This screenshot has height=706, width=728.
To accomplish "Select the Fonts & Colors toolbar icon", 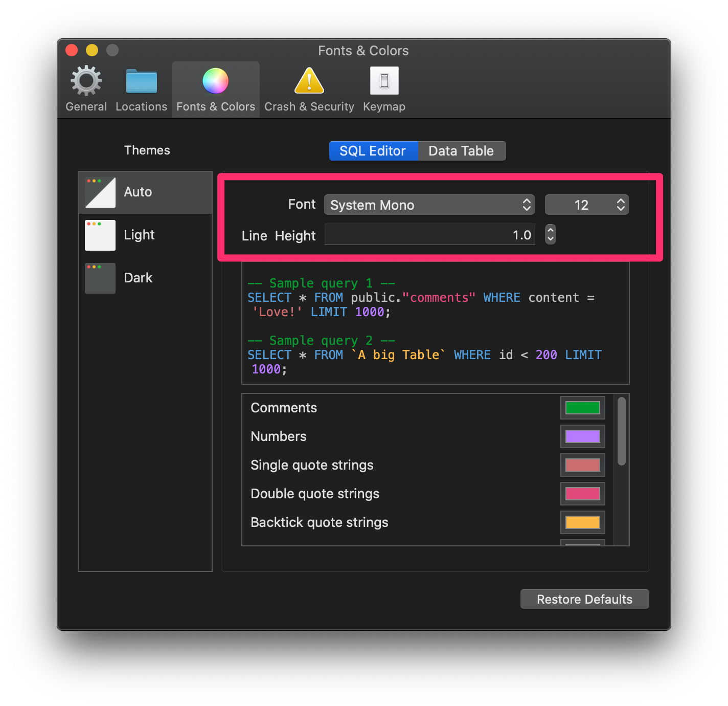I will [215, 87].
